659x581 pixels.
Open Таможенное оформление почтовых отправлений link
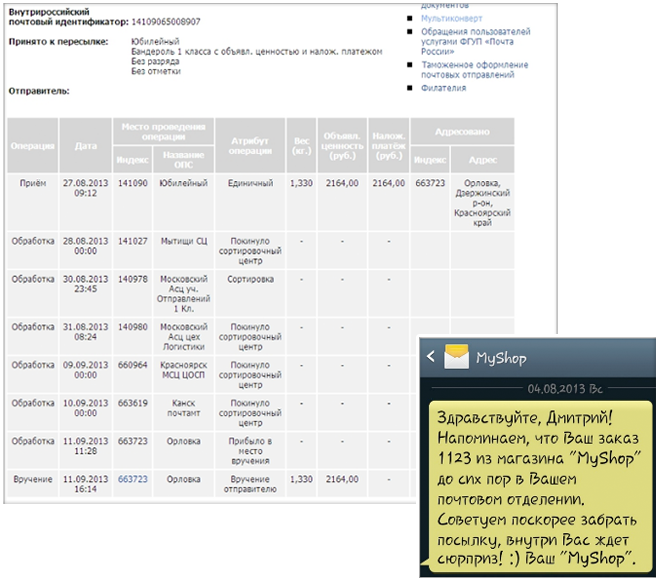tap(470, 69)
